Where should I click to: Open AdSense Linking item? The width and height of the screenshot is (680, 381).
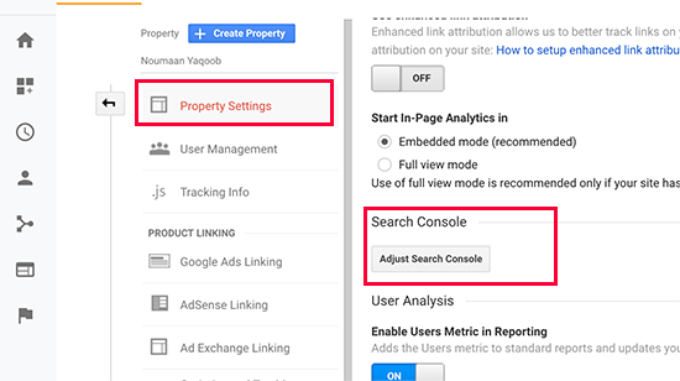(x=240, y=305)
